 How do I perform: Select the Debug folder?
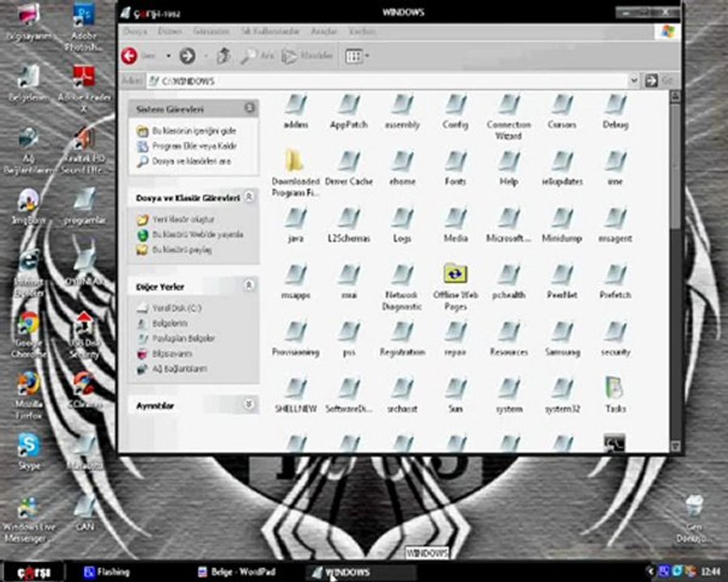[x=616, y=112]
